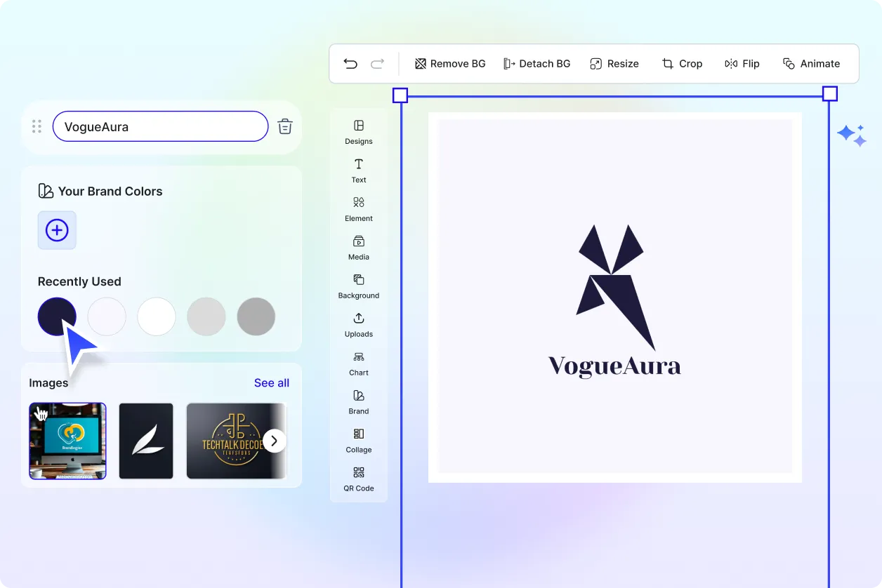The height and width of the screenshot is (588, 882).
Task: Select the Crop tool
Action: (x=682, y=64)
